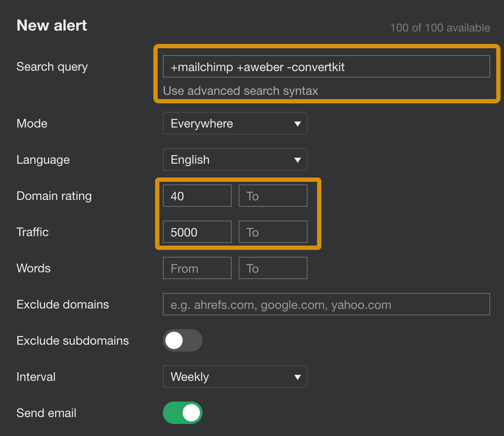Click the Exclude domains text box
Screen dimensions: 504x436
(326, 305)
